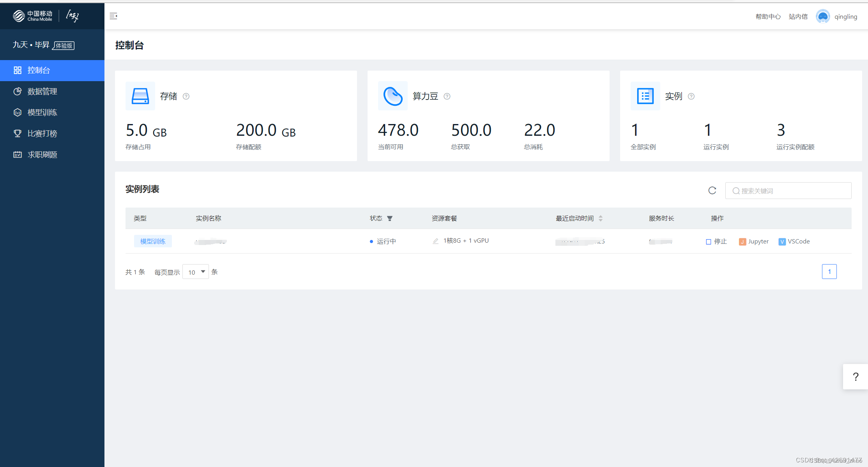Click the 数据管理 pie chart icon

[18, 91]
